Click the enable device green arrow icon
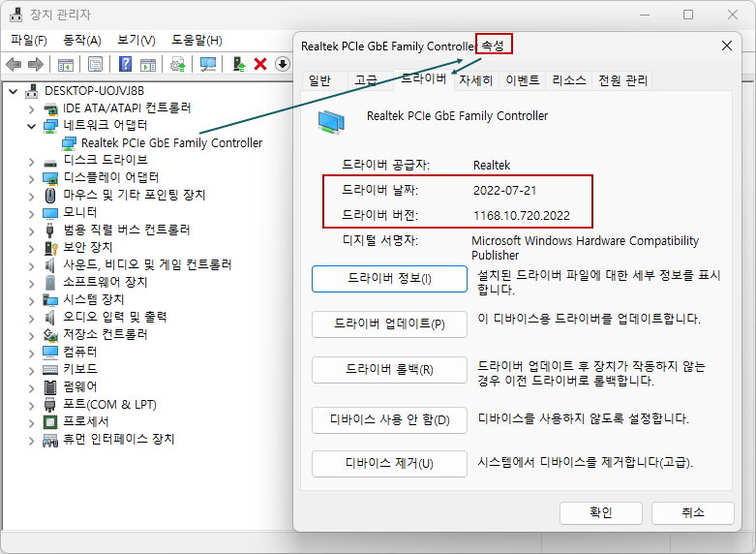Viewport: 756px width, 554px height. [x=239, y=64]
